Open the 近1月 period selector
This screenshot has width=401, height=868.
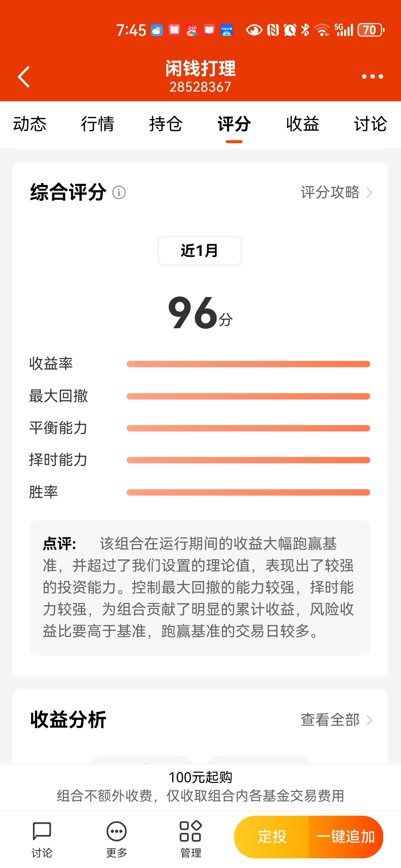tap(200, 251)
